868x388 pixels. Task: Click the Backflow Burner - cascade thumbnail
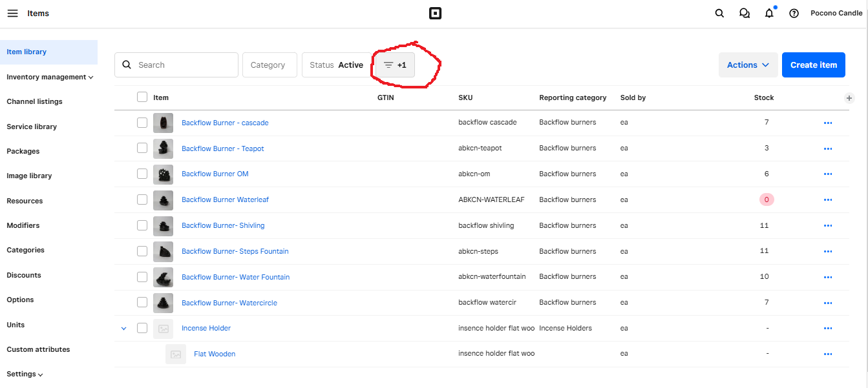pyautogui.click(x=163, y=123)
